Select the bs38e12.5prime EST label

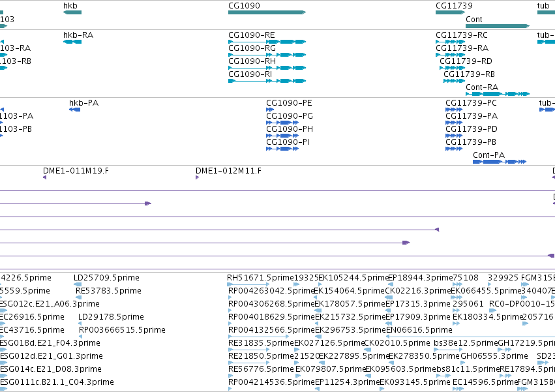tap(466, 343)
